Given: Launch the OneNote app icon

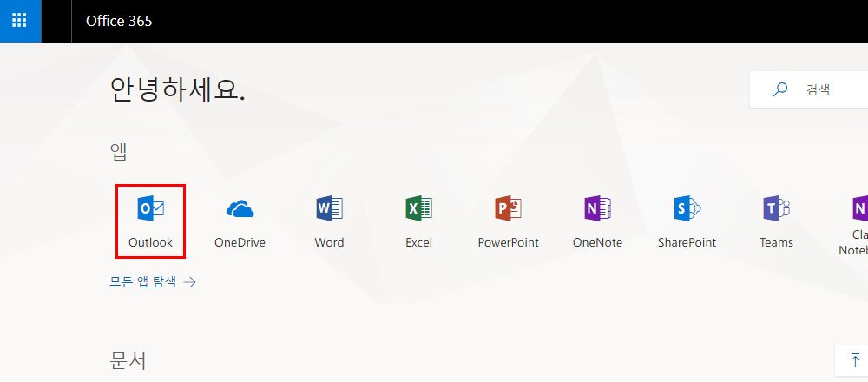Looking at the screenshot, I should click(x=597, y=208).
